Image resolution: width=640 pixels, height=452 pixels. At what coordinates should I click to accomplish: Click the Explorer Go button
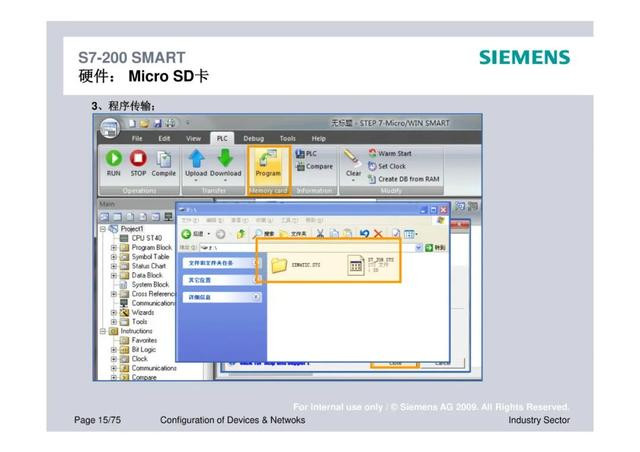[x=435, y=247]
